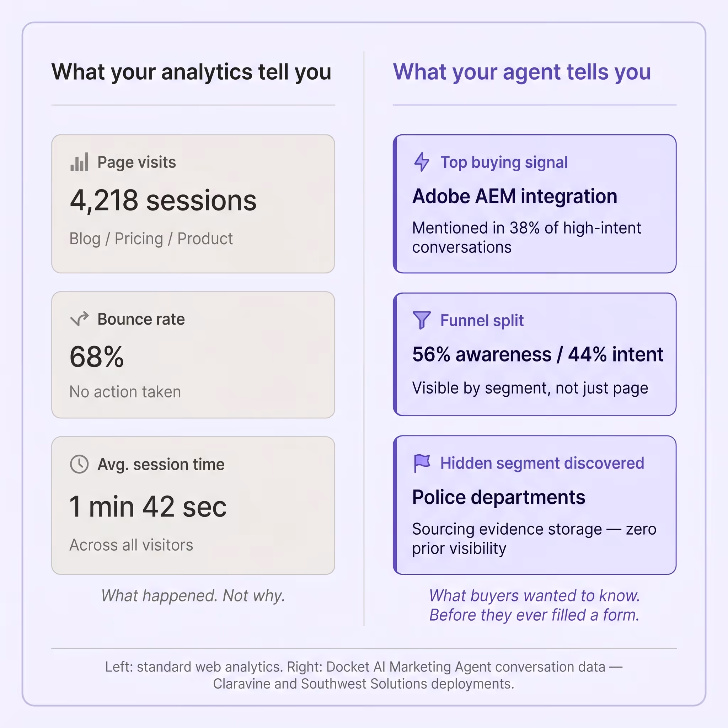
Task: Open the Adobe AEM integration card
Action: point(534,203)
